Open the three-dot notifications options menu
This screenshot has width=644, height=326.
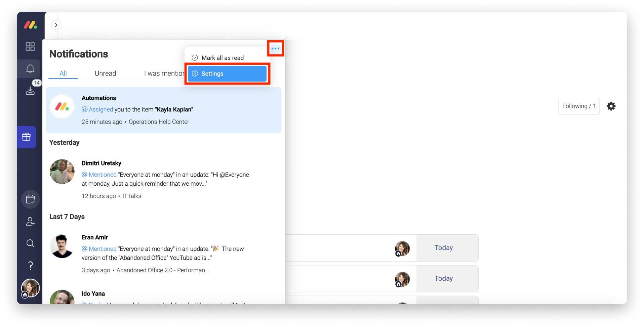[x=275, y=48]
